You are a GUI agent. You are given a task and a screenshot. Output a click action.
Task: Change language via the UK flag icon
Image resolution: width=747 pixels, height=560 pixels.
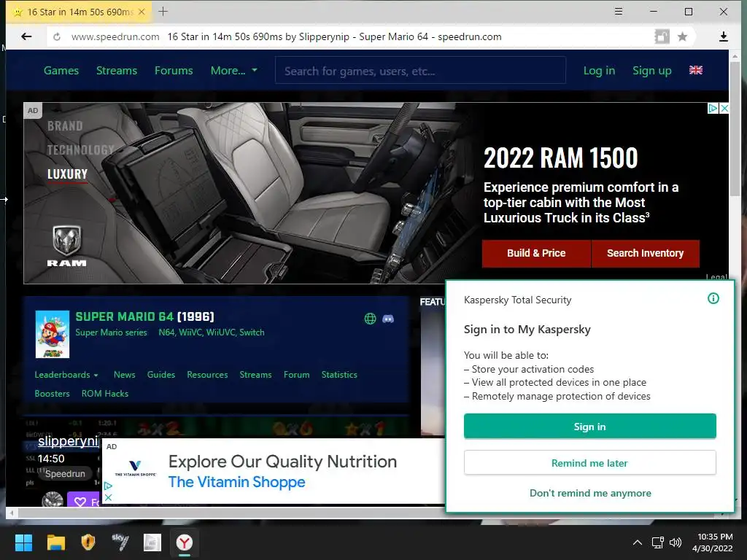pyautogui.click(x=695, y=70)
